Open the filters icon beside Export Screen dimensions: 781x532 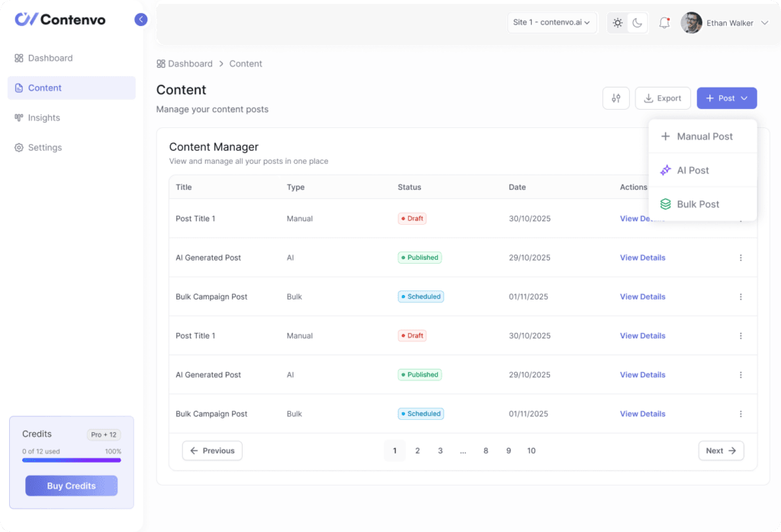615,98
